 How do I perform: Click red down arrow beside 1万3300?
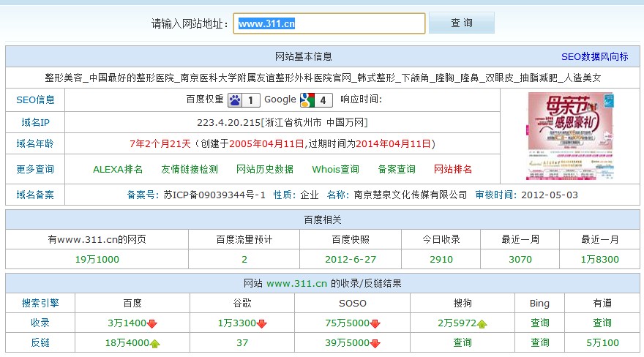[x=262, y=324]
